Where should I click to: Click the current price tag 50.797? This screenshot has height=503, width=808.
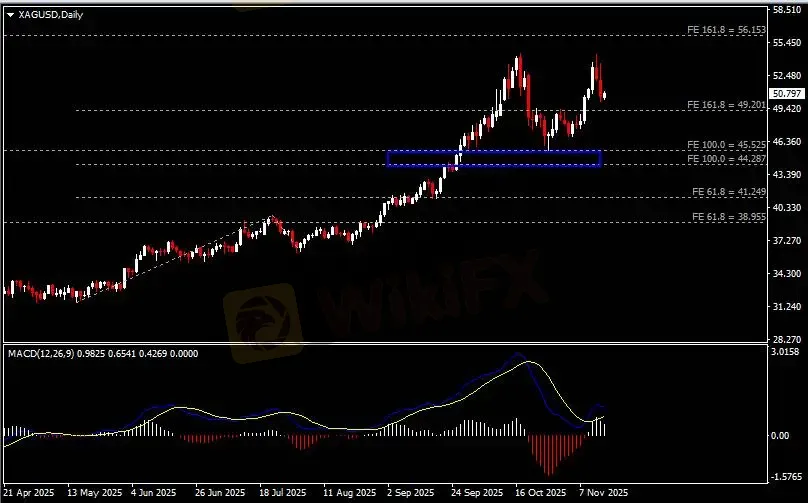pos(789,93)
